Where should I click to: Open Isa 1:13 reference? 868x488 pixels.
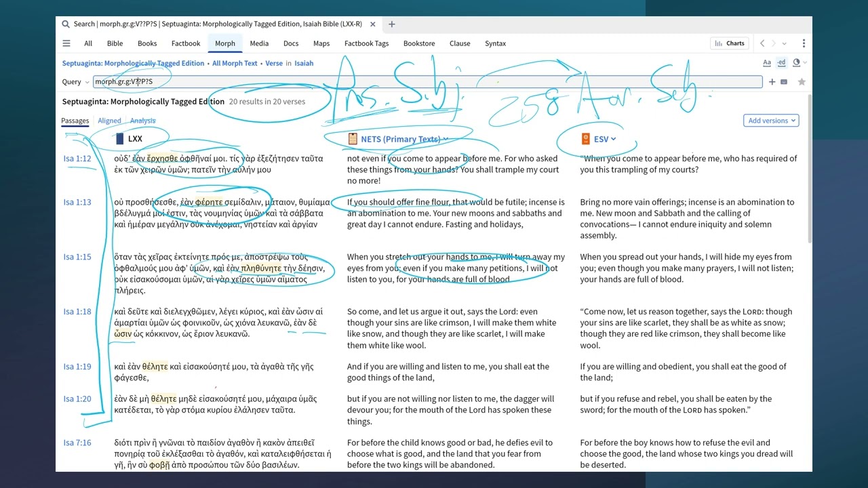click(x=77, y=202)
